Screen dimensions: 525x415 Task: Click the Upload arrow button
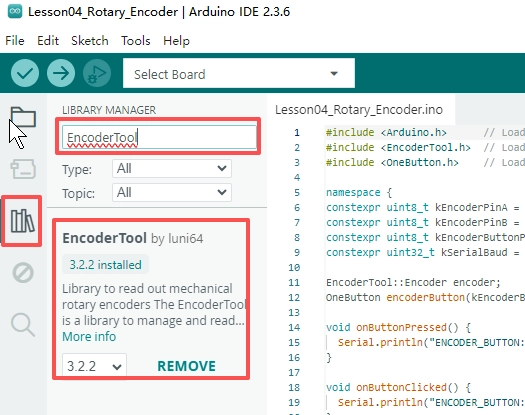click(x=61, y=73)
